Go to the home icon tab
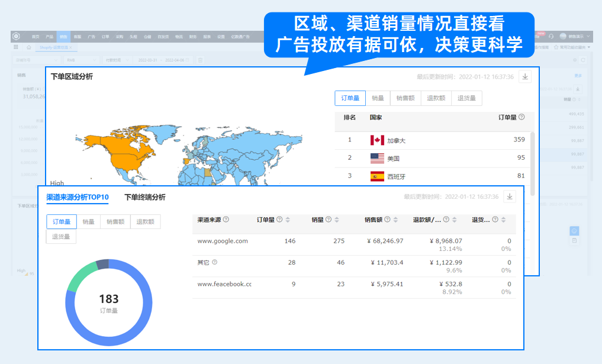 pos(29,47)
